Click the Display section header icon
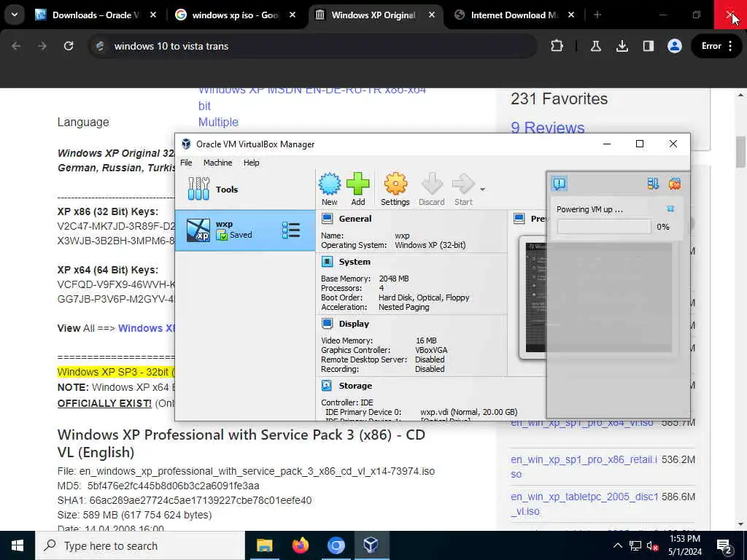747x560 pixels. [x=327, y=323]
